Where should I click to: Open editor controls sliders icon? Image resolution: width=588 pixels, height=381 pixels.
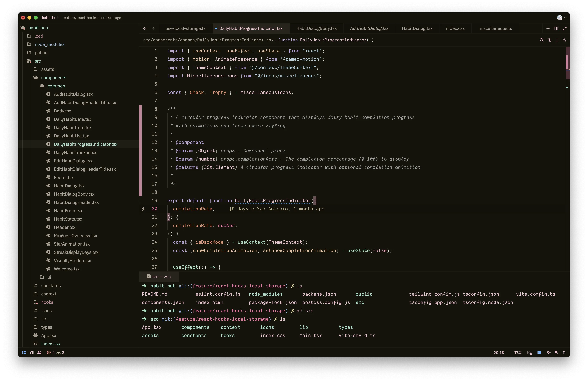coord(565,40)
